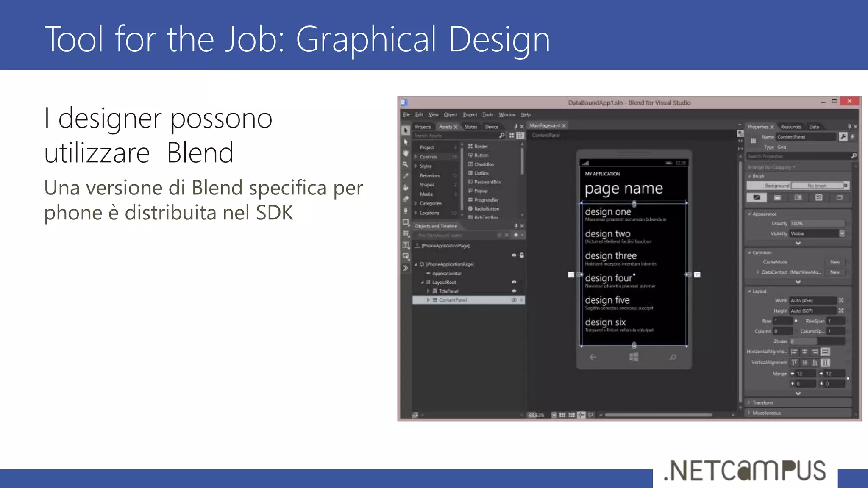Show advanced Layout properties chevron
868x488 pixels.
(798, 394)
